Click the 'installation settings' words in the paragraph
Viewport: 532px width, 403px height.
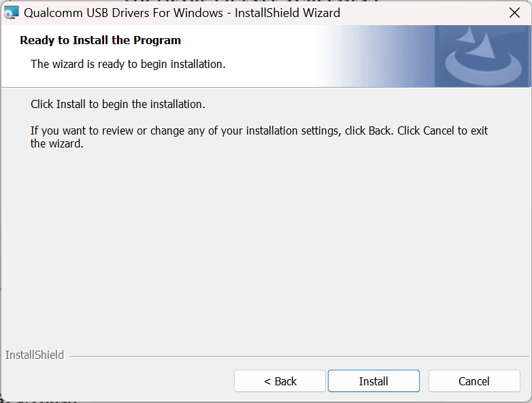coord(293,130)
